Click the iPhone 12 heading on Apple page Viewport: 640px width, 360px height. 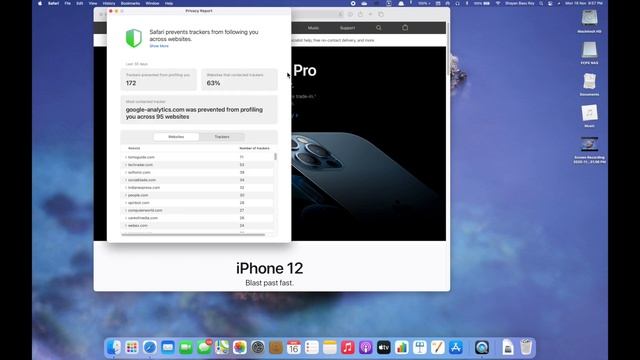(x=269, y=268)
